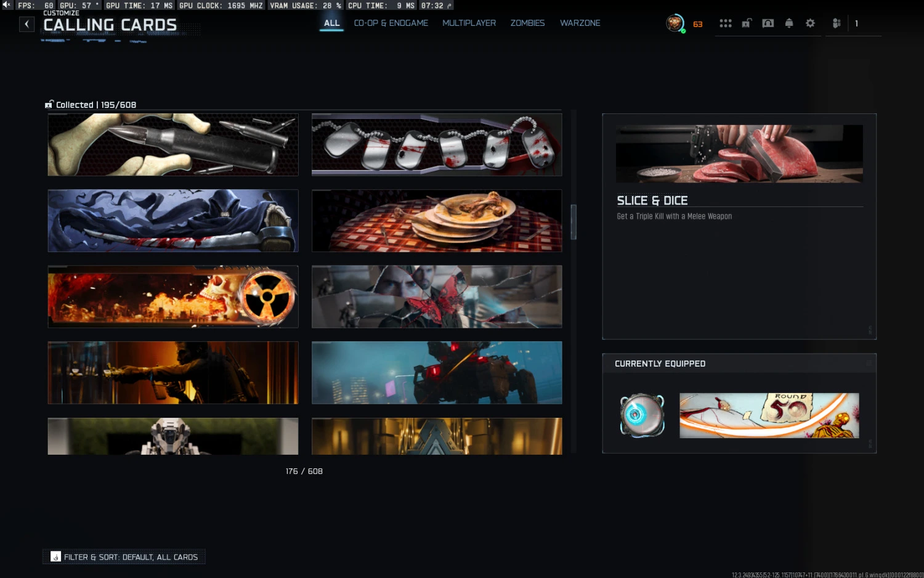Select the white robot green background card
This screenshot has width=924, height=578.
point(173,436)
